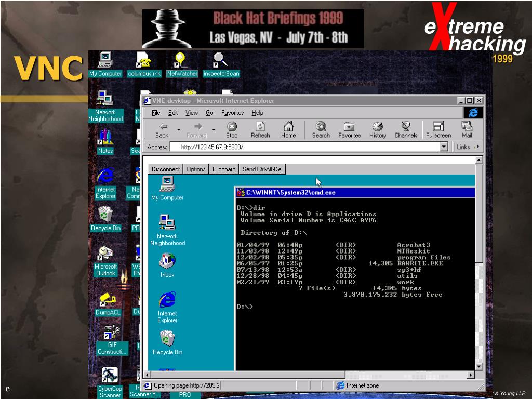Switch to Fullscreen mode
532x399 pixels.
pyautogui.click(x=438, y=130)
